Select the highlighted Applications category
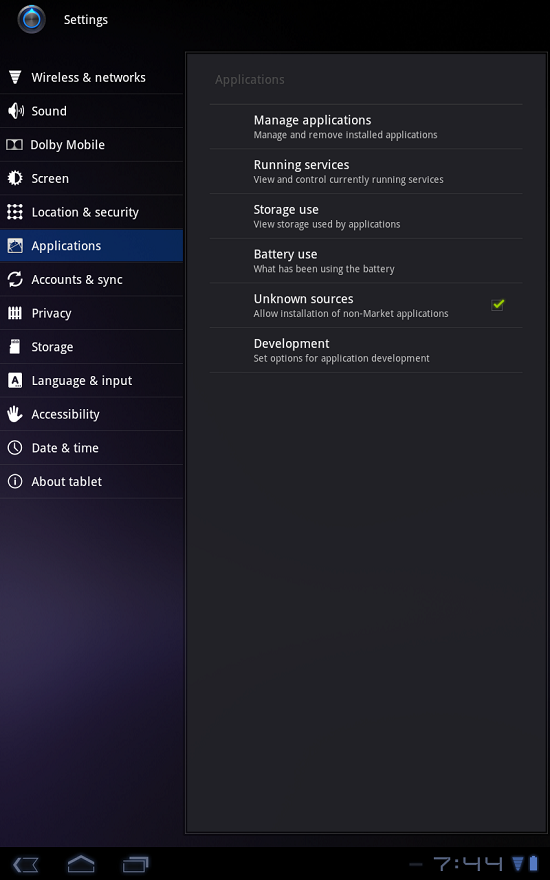550x880 pixels. coord(91,245)
